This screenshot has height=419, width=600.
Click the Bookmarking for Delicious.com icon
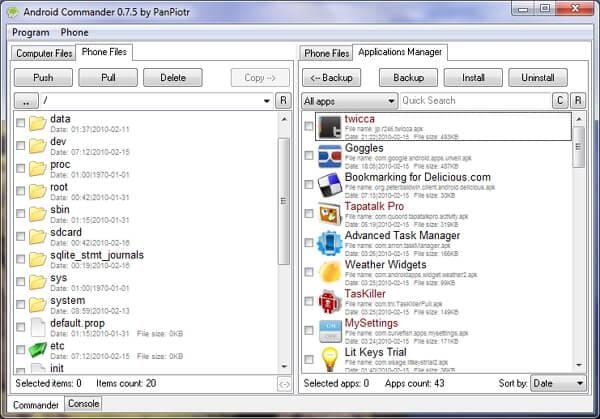point(329,185)
